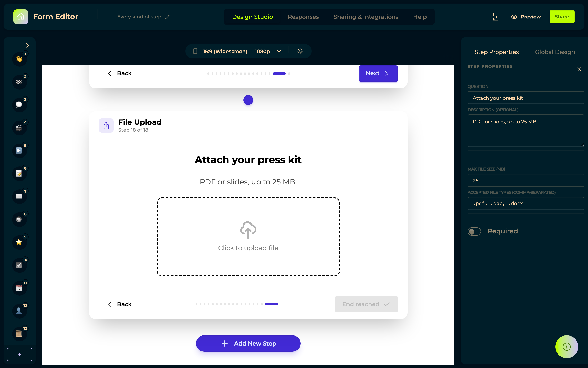Toggle the Required switch
The height and width of the screenshot is (368, 588).
coord(474,231)
